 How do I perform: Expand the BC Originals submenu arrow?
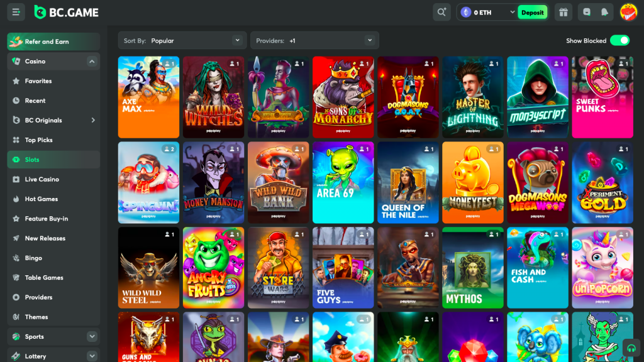[93, 120]
